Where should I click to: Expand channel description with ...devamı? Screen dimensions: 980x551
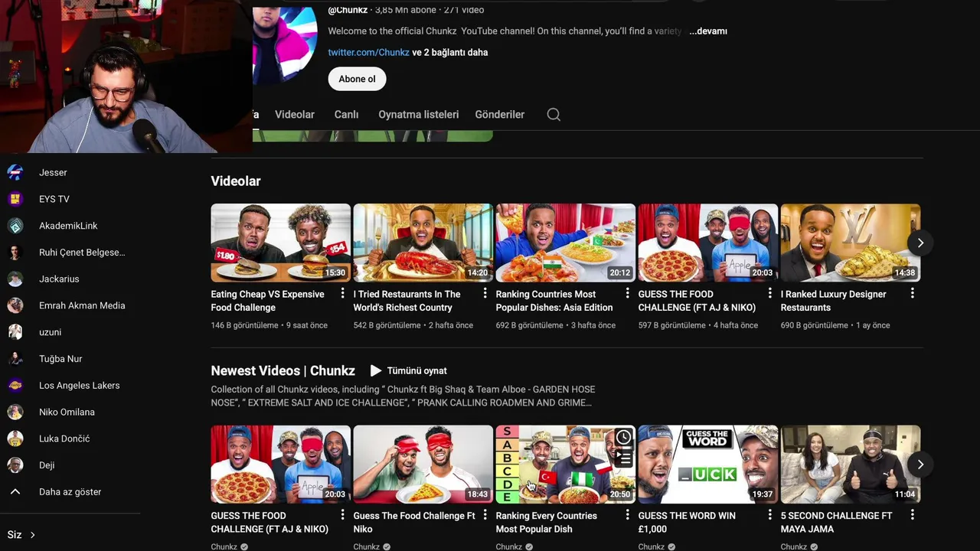[x=708, y=31]
